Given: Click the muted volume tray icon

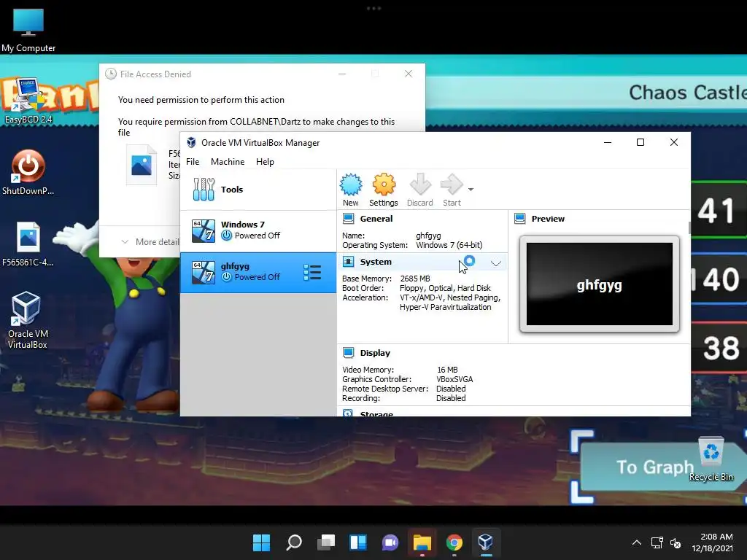Looking at the screenshot, I should [676, 542].
